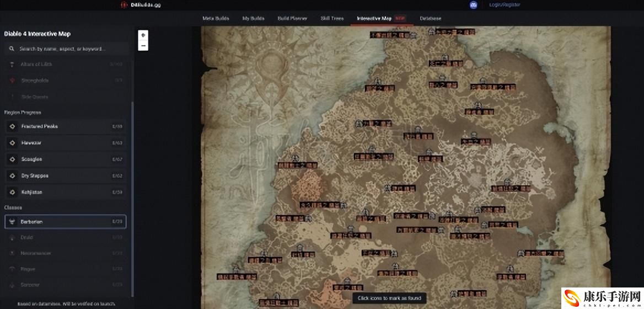The width and height of the screenshot is (644, 309).
Task: Click the 'Based on datamines' note
Action: pos(66,304)
